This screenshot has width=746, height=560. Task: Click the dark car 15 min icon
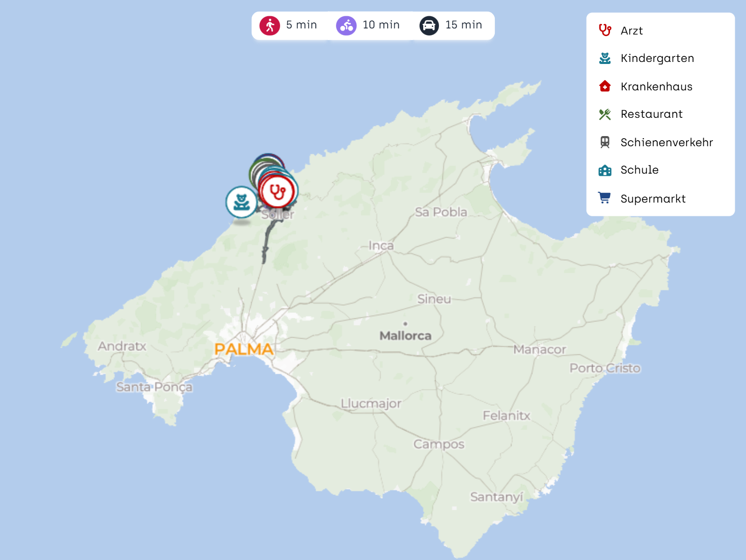click(x=429, y=25)
